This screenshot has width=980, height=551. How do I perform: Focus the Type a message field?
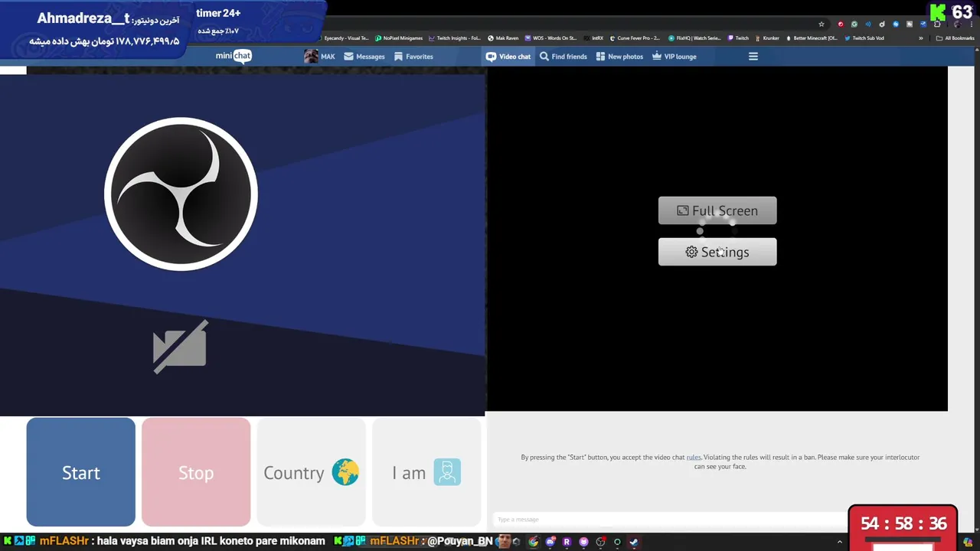click(670, 520)
